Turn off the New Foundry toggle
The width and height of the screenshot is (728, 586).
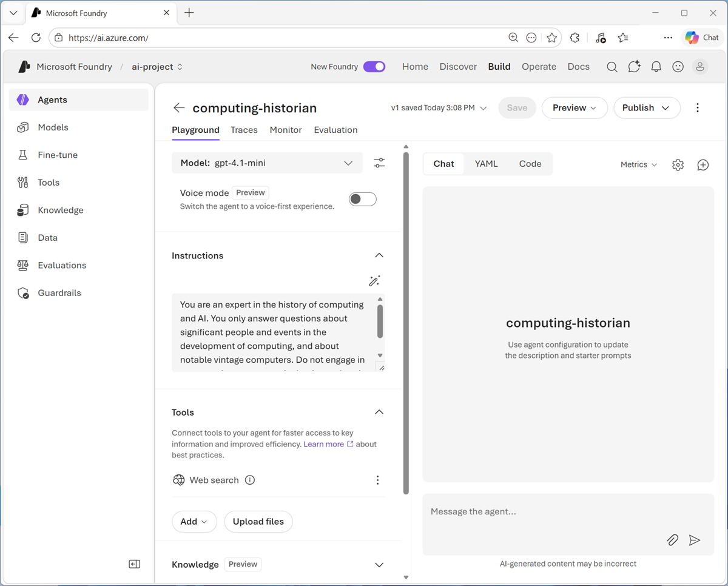[374, 67]
